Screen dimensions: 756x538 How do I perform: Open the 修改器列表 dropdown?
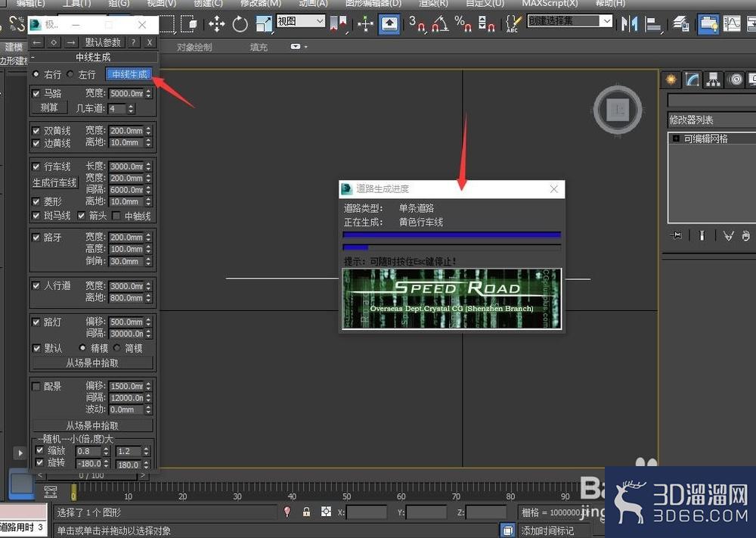coord(711,120)
